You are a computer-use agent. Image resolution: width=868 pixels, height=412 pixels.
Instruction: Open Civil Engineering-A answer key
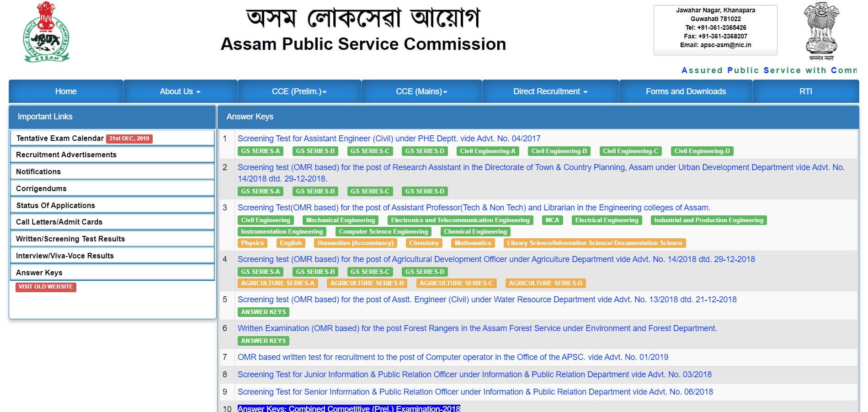pyautogui.click(x=488, y=151)
